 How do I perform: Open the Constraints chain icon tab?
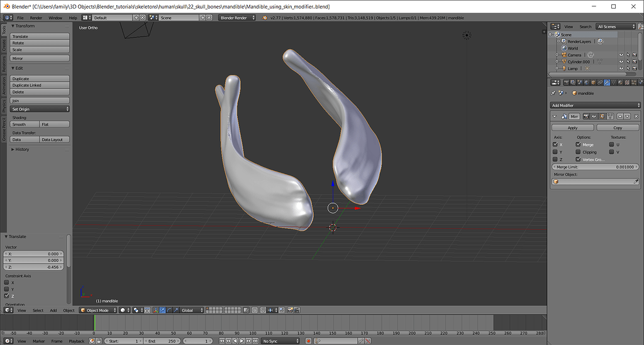[x=600, y=82]
